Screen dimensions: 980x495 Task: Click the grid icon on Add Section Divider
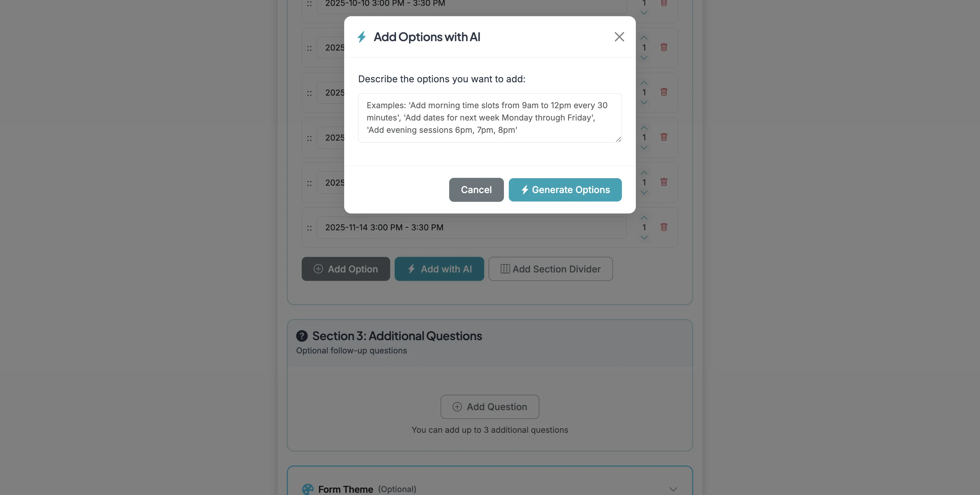pos(505,269)
